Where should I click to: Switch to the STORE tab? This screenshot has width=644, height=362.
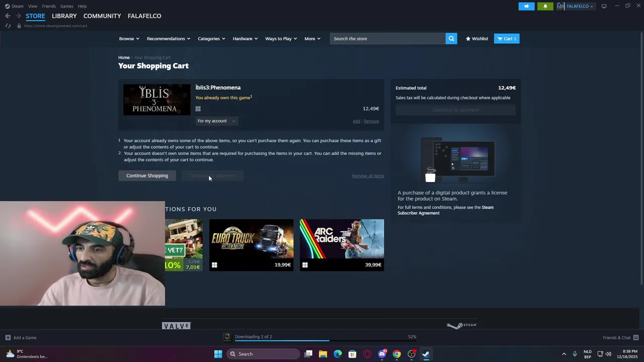click(35, 16)
